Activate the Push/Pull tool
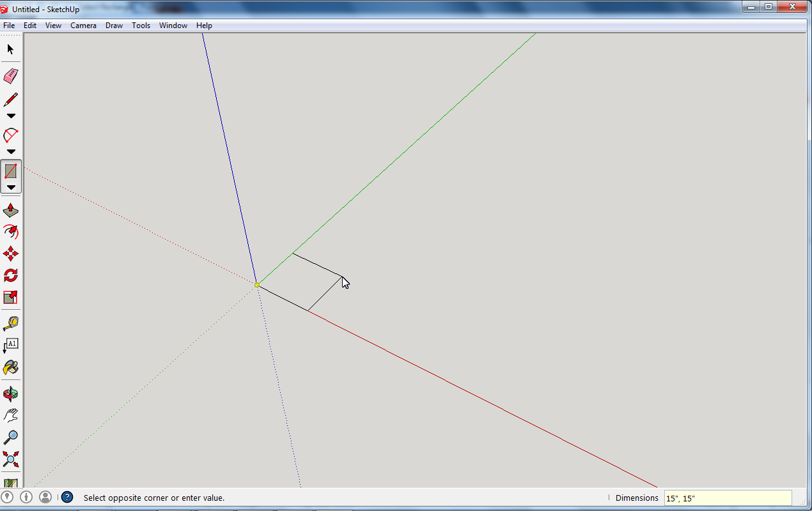 click(x=11, y=211)
